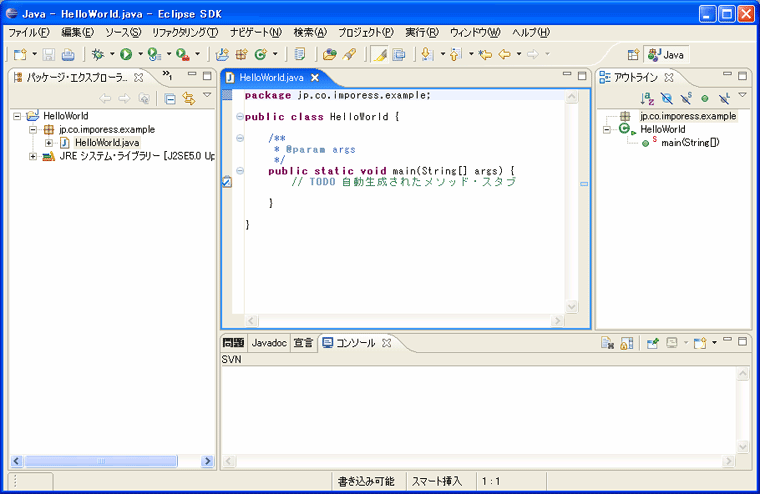Click the Search flashlight toolbar icon
This screenshot has height=494, width=760.
point(349,54)
